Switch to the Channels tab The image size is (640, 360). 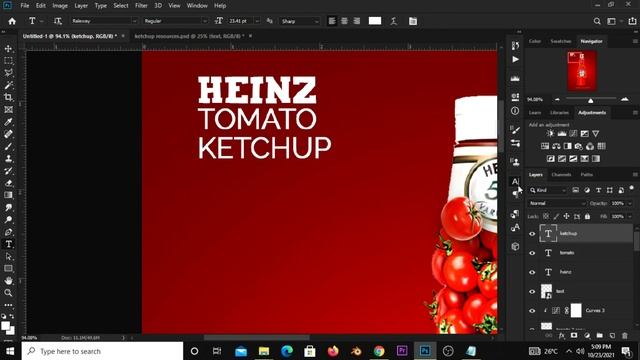[561, 175]
